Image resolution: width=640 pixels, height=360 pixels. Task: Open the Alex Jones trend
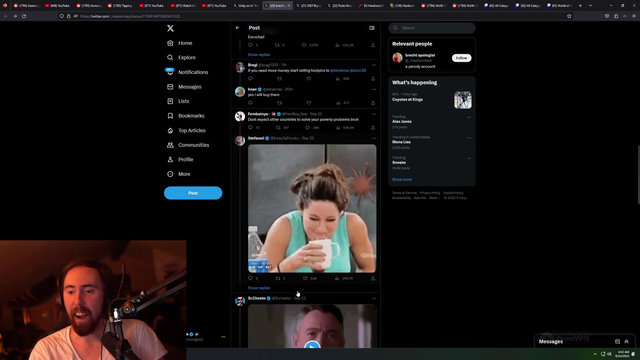(x=402, y=122)
